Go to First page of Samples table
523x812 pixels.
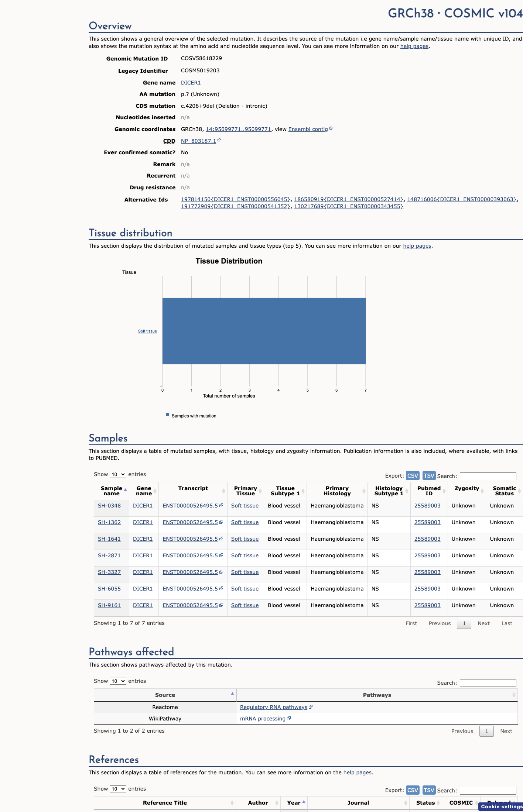coord(411,623)
